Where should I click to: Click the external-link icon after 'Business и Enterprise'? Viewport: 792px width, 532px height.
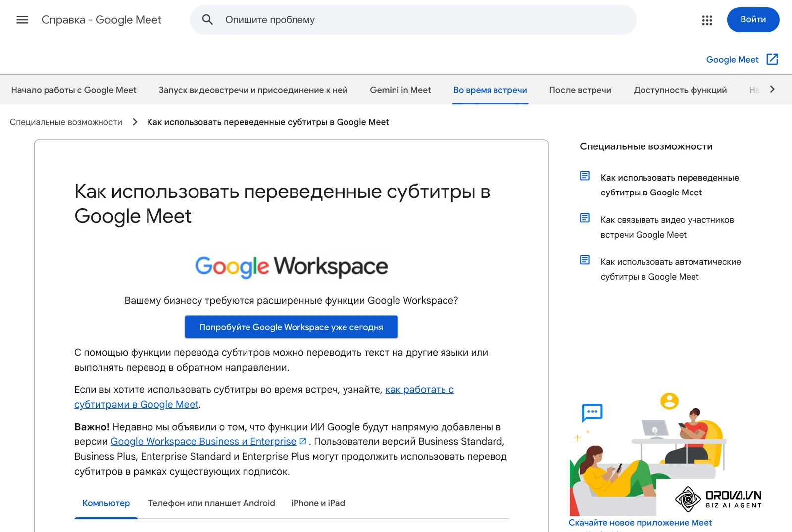point(303,441)
